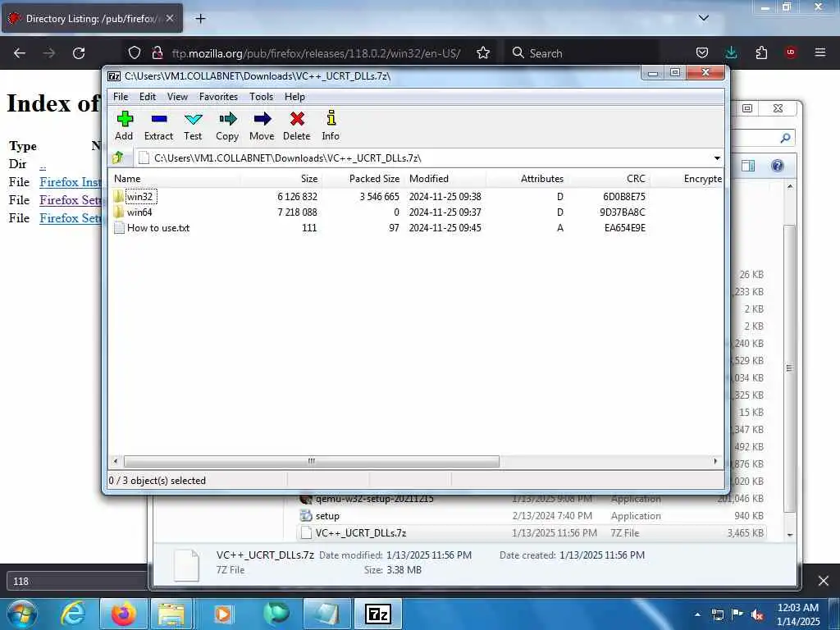Click the horizontal scrollbar left arrow in 7-Zip
The width and height of the screenshot is (840, 630).
[116, 461]
